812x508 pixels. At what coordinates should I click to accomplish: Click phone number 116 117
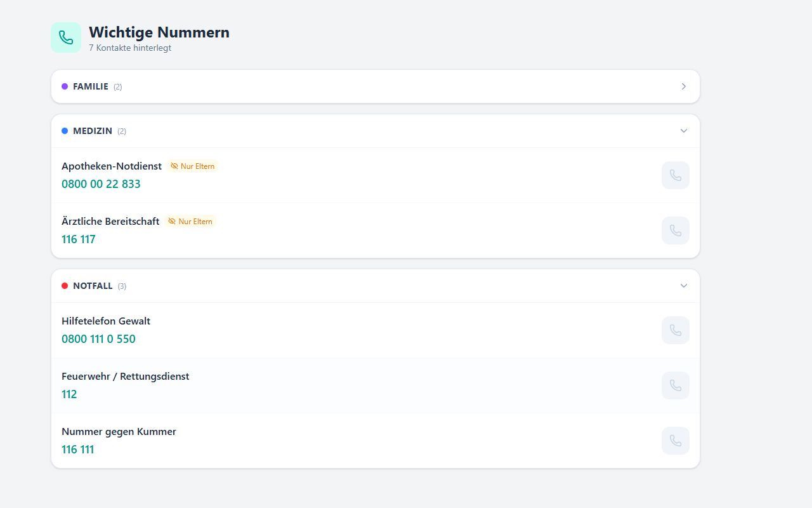(x=79, y=239)
